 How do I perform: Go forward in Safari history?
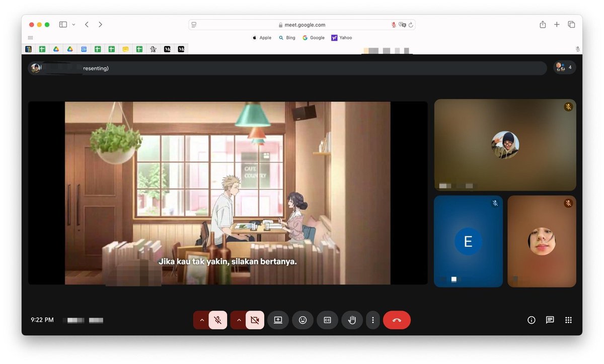100,24
